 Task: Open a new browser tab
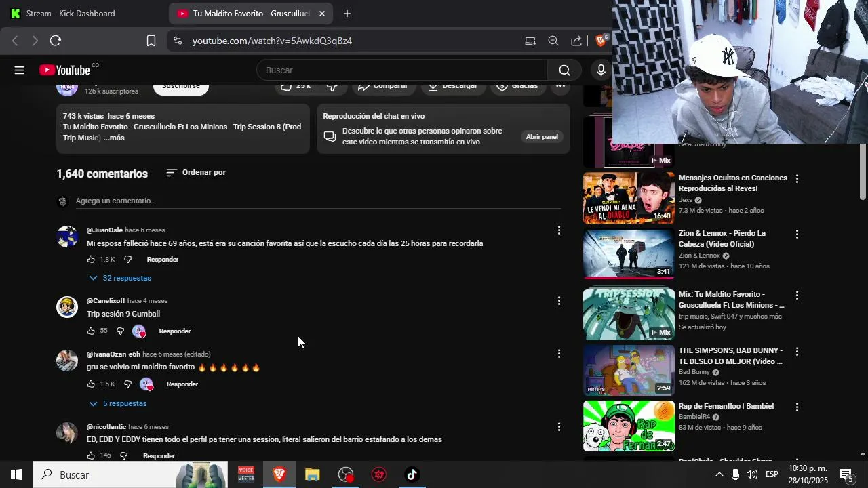point(347,14)
